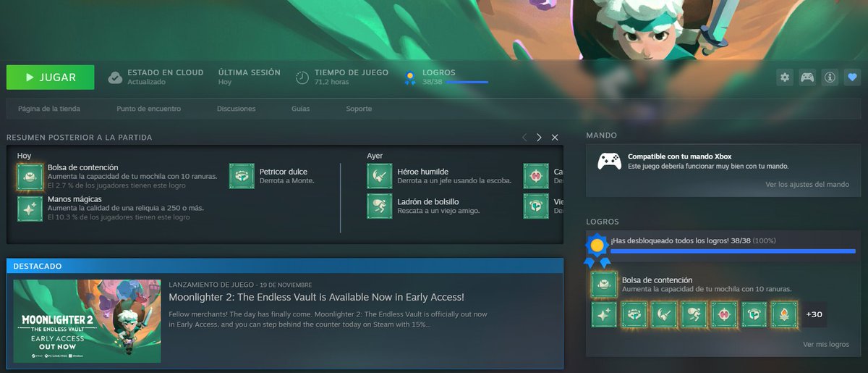Click the Petricor dulce icon in Logros row
Image resolution: width=868 pixels, height=373 pixels.
(634, 315)
